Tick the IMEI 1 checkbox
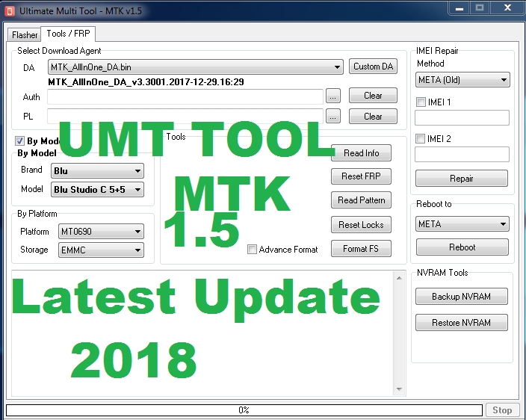526x420 pixels. (421, 102)
